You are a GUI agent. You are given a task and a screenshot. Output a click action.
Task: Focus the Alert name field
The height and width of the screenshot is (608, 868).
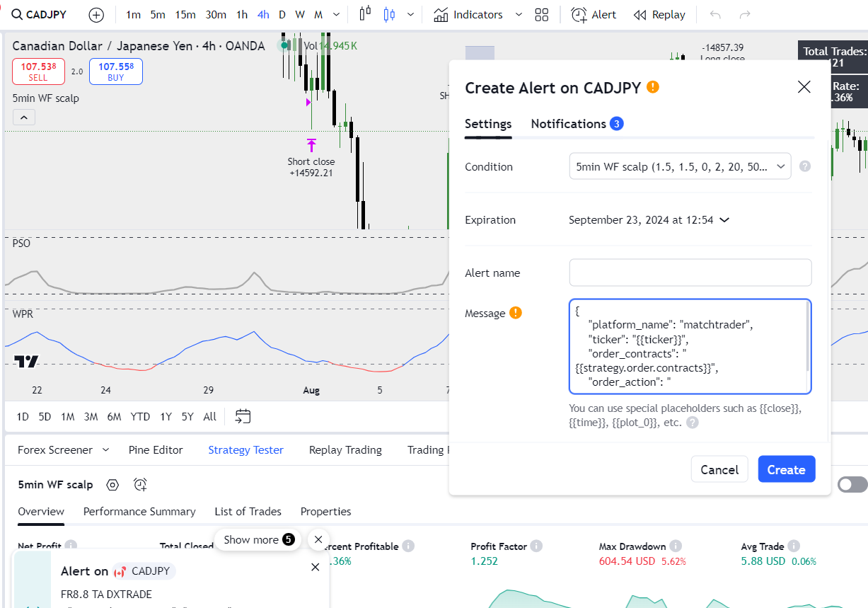pos(690,273)
